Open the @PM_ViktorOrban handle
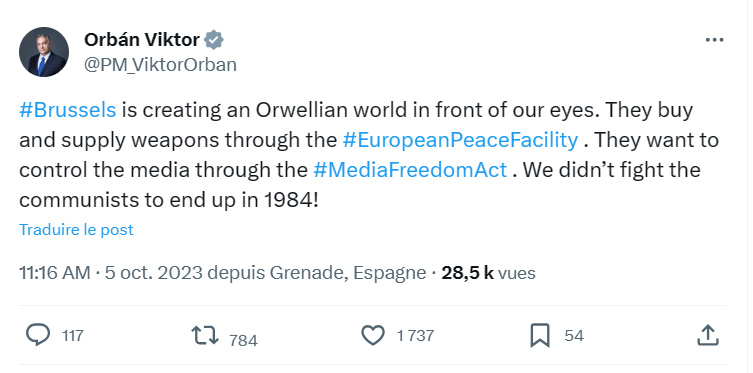This screenshot has height=373, width=753. tap(160, 64)
